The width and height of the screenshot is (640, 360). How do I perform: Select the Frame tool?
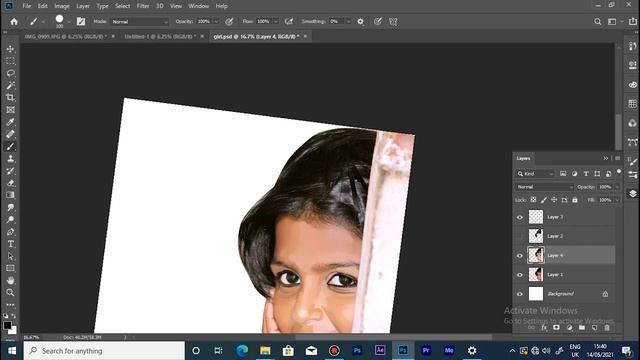coord(11,110)
